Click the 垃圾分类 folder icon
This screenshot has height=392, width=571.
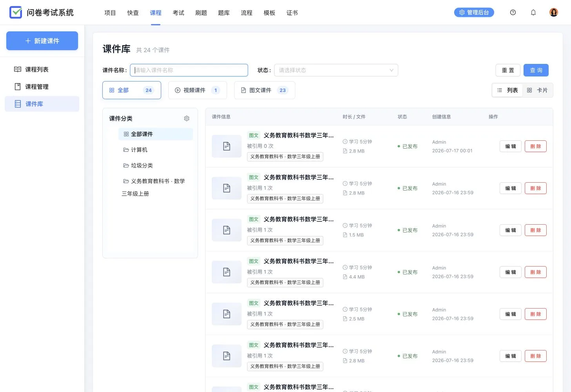[x=126, y=165]
